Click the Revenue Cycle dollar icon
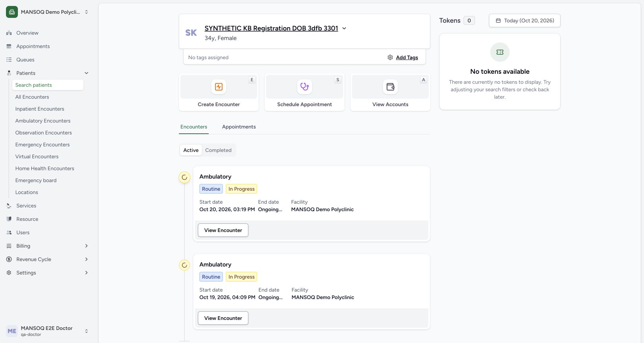 coord(9,259)
